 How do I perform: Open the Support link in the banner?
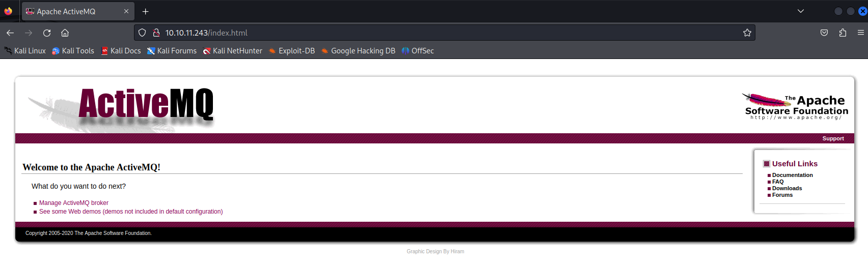tap(833, 138)
